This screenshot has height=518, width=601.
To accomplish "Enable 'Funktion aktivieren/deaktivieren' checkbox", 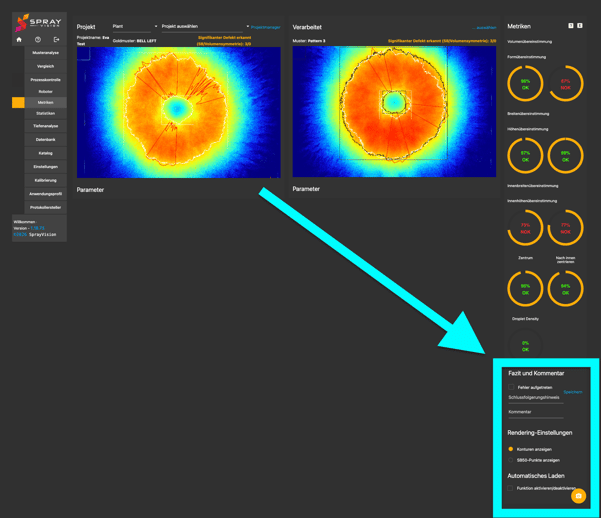I will [511, 488].
